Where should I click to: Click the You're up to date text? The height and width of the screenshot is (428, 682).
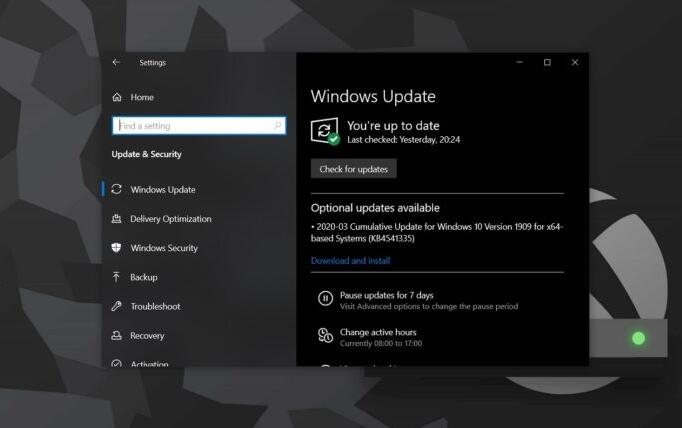tap(393, 126)
